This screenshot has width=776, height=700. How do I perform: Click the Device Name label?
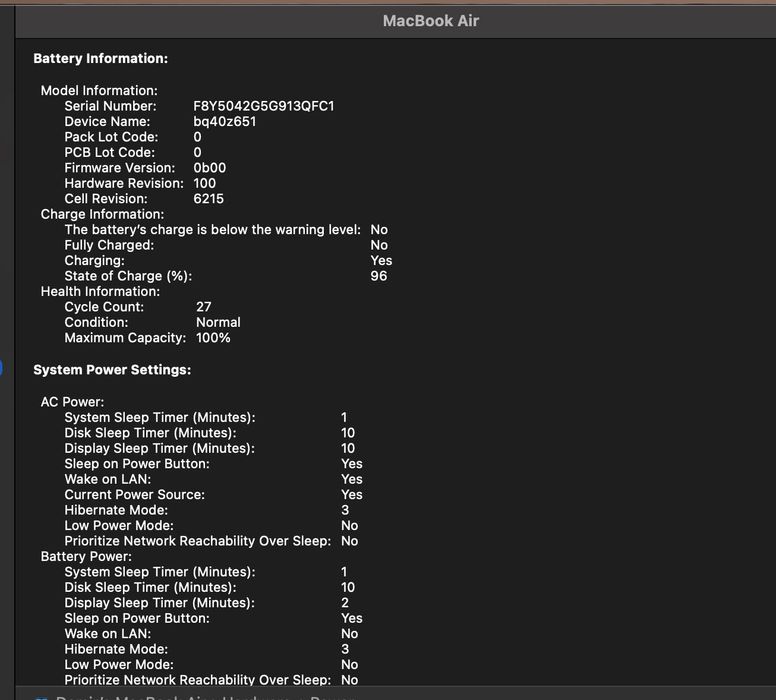click(x=107, y=121)
